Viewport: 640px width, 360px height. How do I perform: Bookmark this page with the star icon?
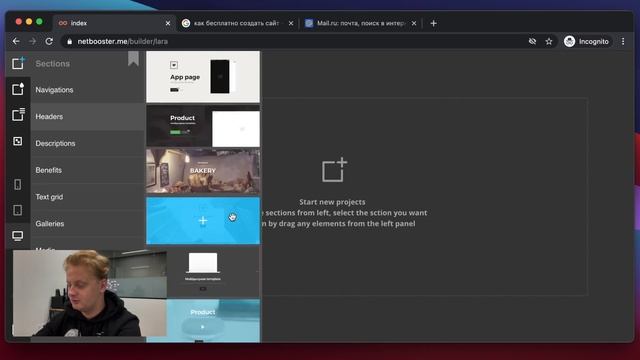(549, 41)
